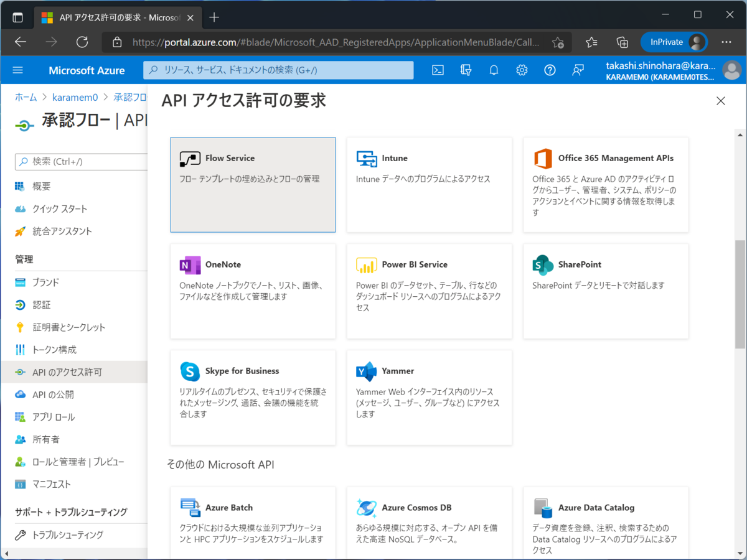Click the その他の Microsoft API heading
This screenshot has width=747, height=560.
click(220, 464)
